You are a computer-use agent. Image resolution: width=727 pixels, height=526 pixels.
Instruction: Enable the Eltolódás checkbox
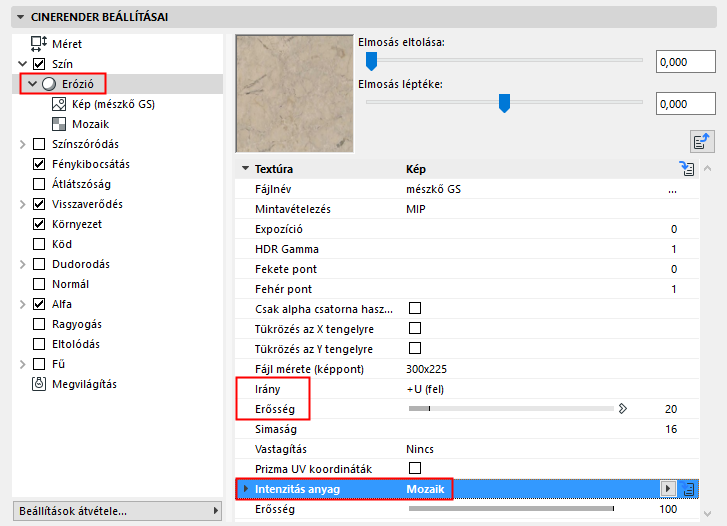click(39, 344)
